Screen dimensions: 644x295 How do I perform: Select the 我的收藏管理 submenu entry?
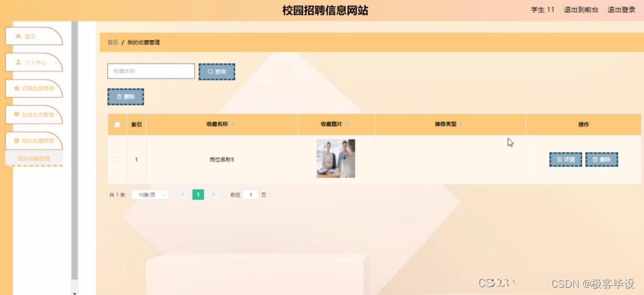[x=34, y=158]
